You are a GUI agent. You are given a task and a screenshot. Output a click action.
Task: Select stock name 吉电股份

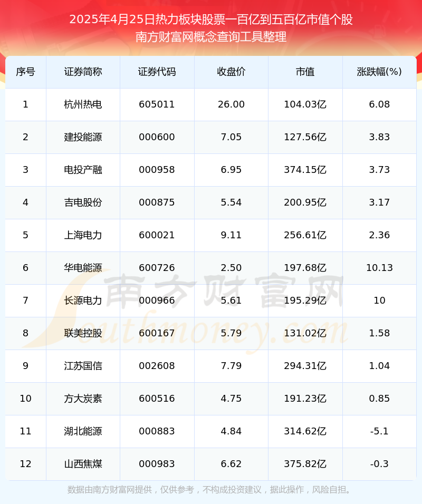point(83,202)
